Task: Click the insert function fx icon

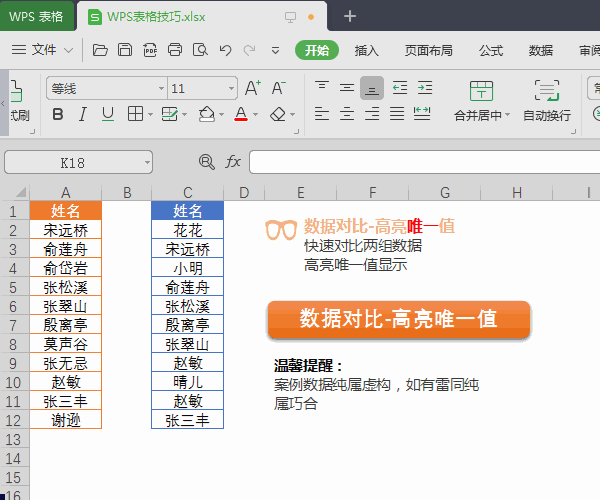Action: [233, 162]
